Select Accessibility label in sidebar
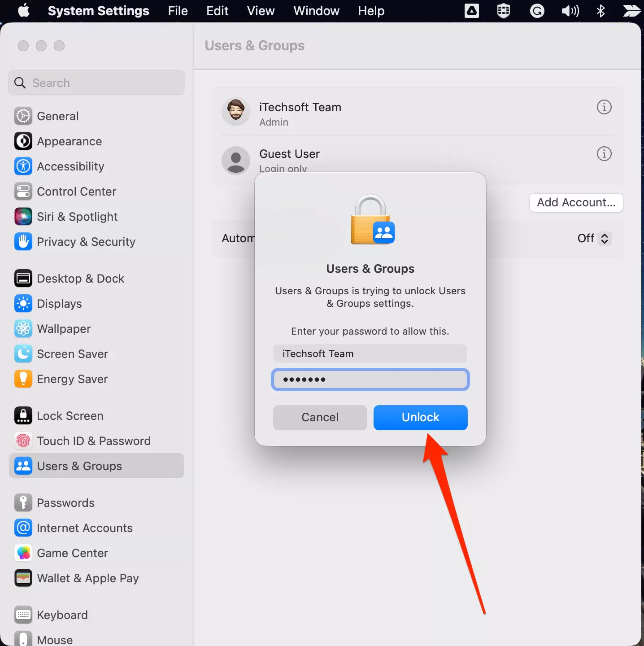Image resolution: width=644 pixels, height=646 pixels. (x=70, y=166)
